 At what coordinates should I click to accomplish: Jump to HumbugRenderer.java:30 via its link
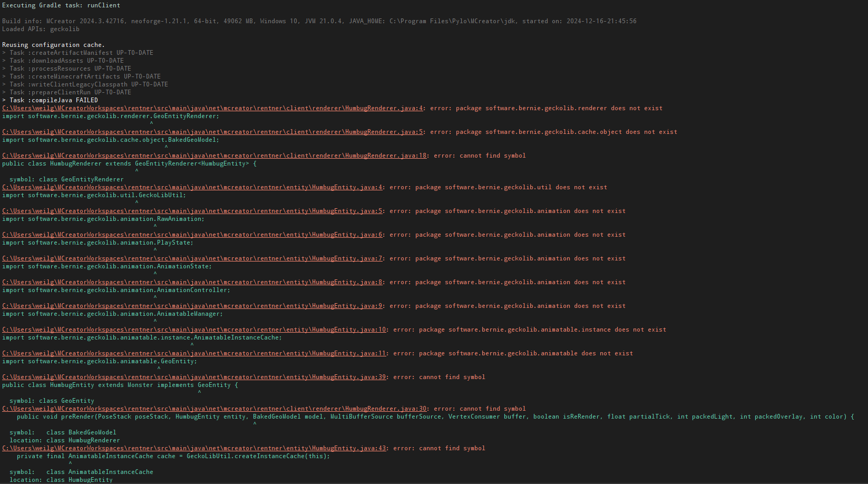coord(214,409)
